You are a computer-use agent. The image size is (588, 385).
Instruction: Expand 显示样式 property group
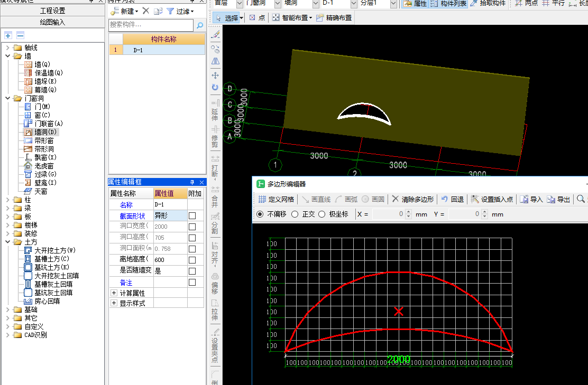114,303
